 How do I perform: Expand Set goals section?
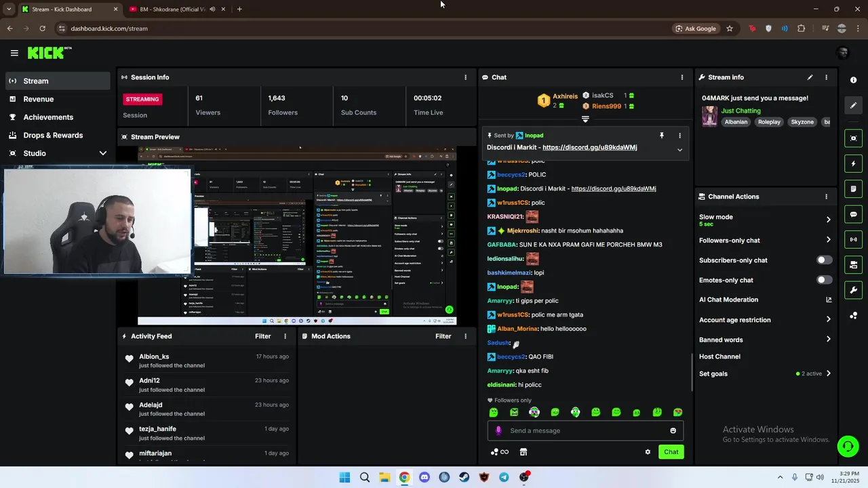(x=828, y=373)
